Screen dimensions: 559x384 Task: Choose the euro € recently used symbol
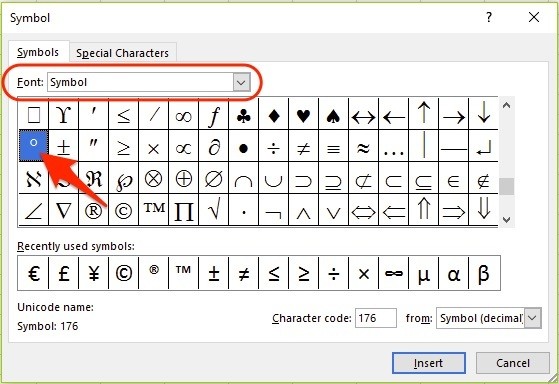click(33, 273)
